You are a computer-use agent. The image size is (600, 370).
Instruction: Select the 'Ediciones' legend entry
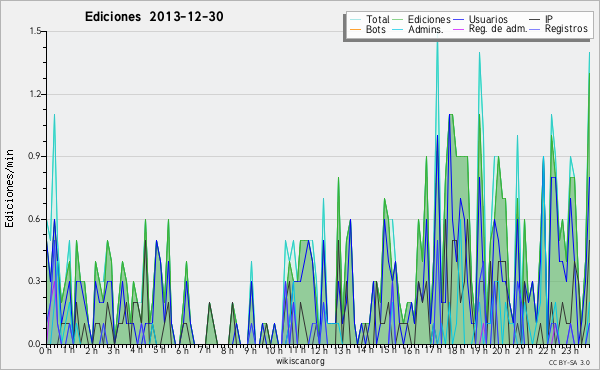[429, 19]
